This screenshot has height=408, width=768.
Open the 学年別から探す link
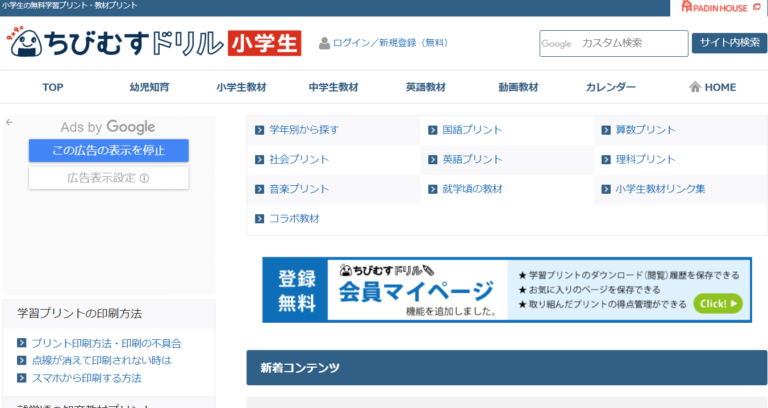click(304, 130)
